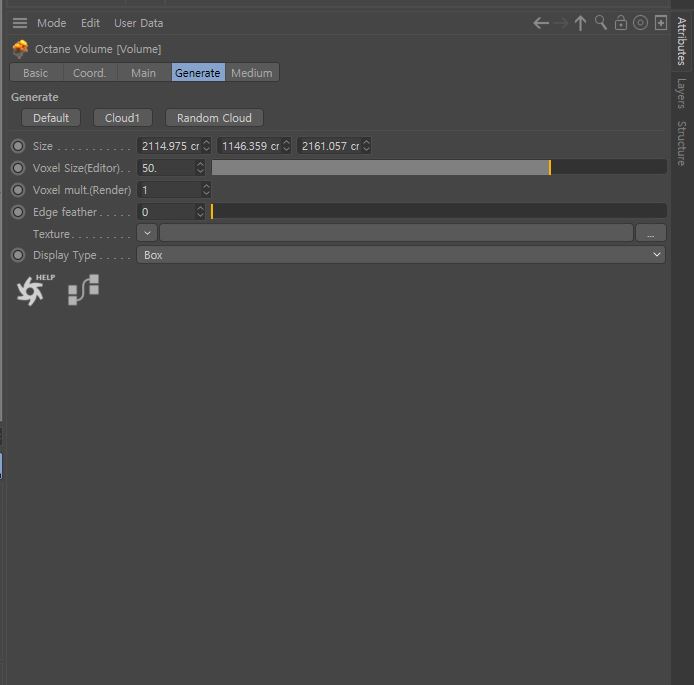Viewport: 694px width, 685px height.
Task: Toggle Voxel Size(Editor) keyframe dot
Action: click(x=18, y=168)
